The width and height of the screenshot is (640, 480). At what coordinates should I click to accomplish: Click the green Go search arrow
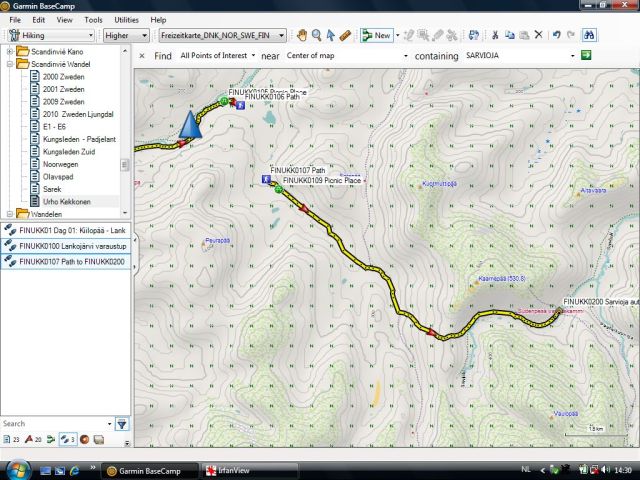pos(585,56)
